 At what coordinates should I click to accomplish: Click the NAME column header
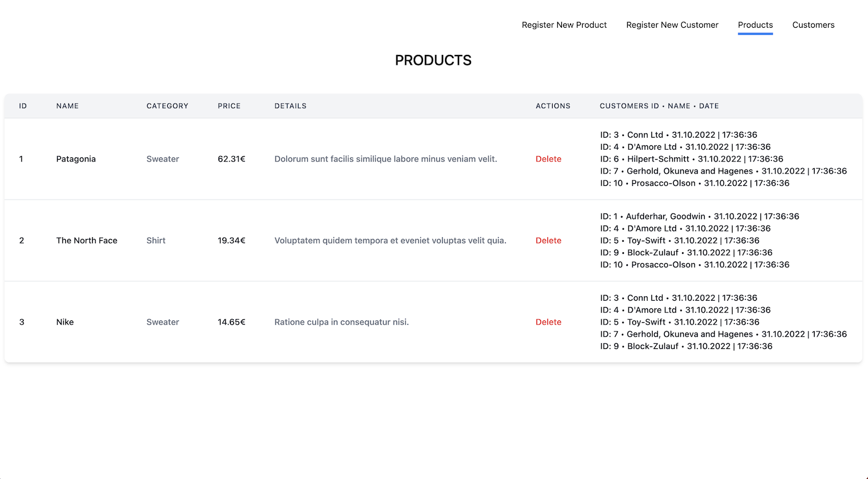[68, 106]
